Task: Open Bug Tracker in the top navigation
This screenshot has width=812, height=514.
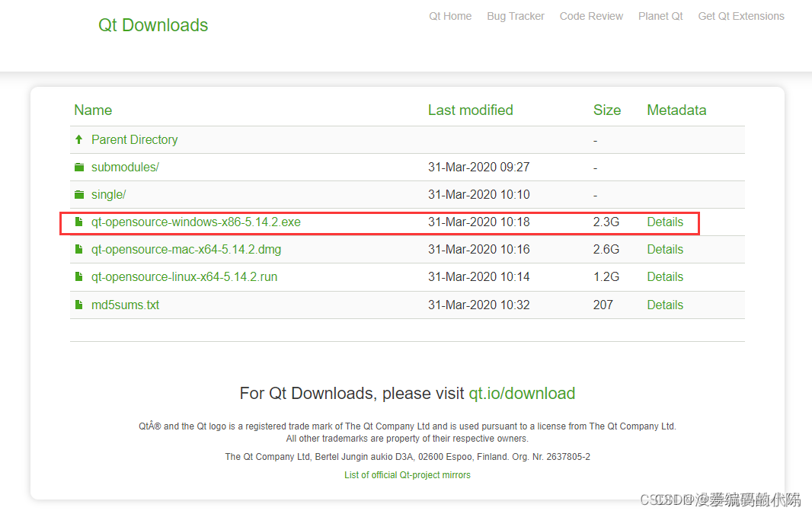Action: click(515, 16)
